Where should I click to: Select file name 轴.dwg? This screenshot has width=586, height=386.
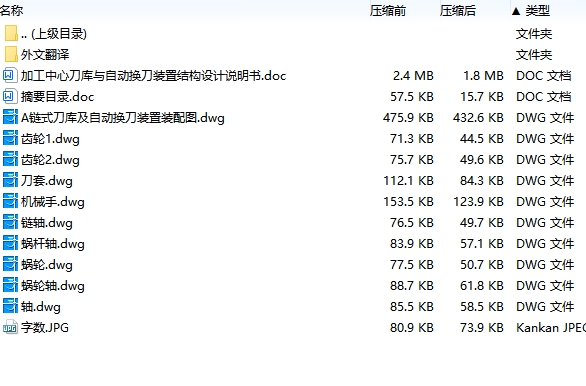pyautogui.click(x=41, y=307)
